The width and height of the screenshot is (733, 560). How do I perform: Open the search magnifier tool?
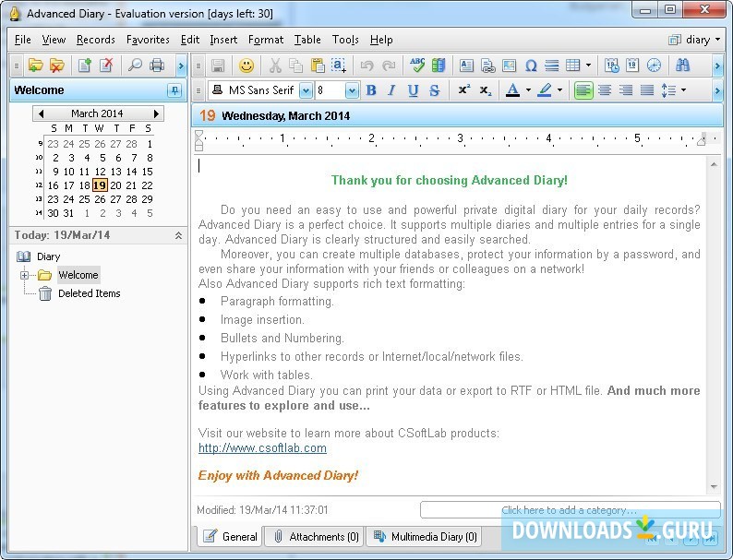coord(135,66)
